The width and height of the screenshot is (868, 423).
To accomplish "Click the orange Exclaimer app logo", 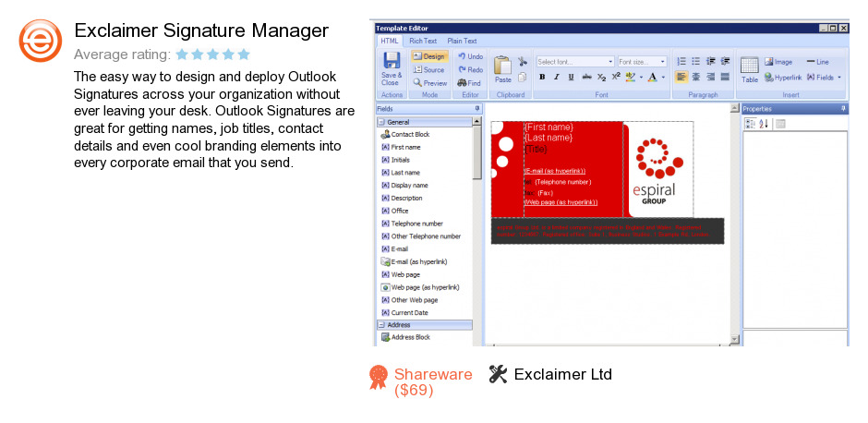I will click(41, 41).
